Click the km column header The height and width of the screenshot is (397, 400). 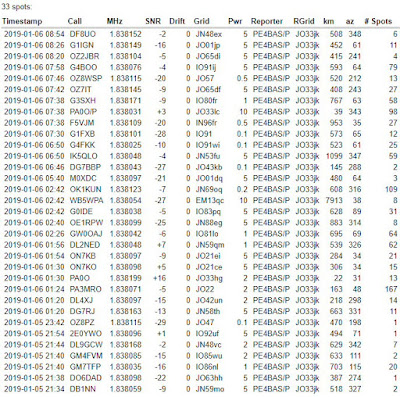coord(329,21)
